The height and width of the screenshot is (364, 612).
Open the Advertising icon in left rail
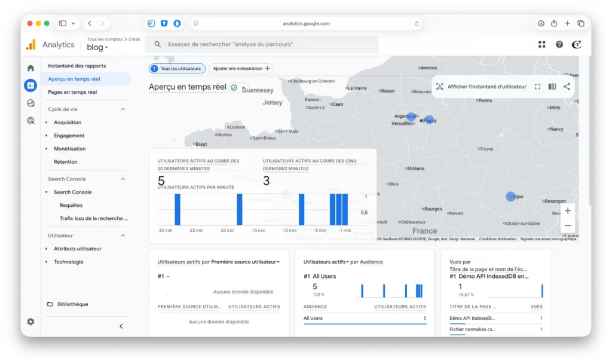[x=30, y=120]
